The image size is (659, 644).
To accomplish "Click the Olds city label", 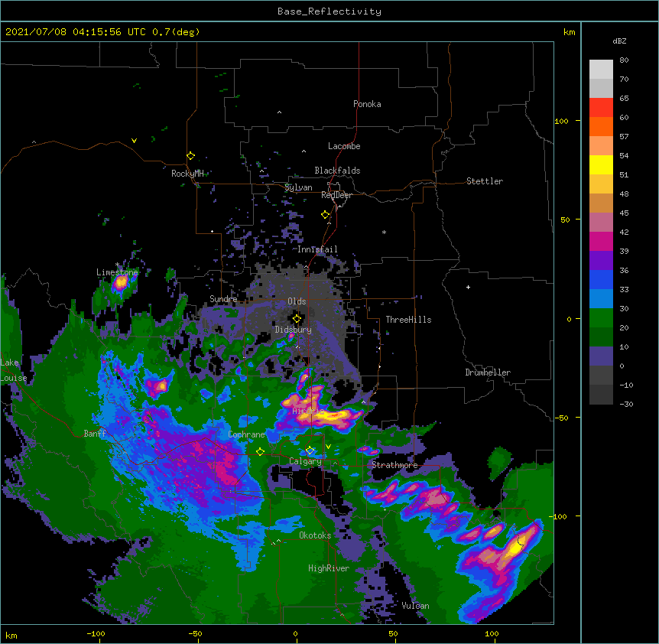I will [297, 301].
